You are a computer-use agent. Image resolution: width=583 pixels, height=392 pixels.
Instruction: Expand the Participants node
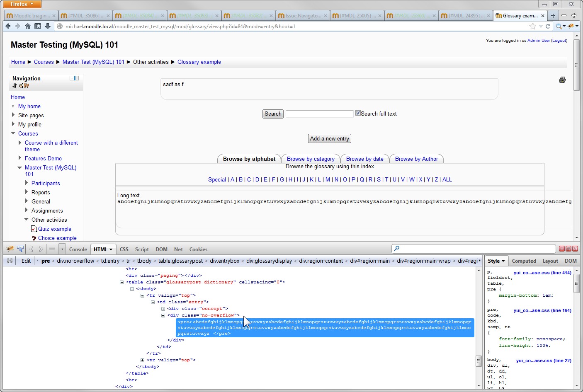[27, 183]
